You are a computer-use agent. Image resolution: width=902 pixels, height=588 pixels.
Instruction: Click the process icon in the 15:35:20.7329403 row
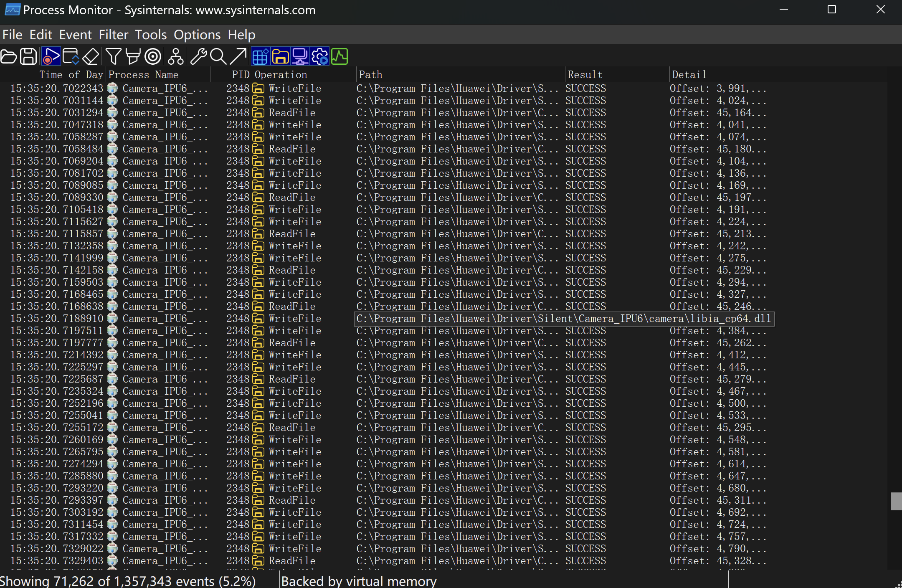coord(112,560)
